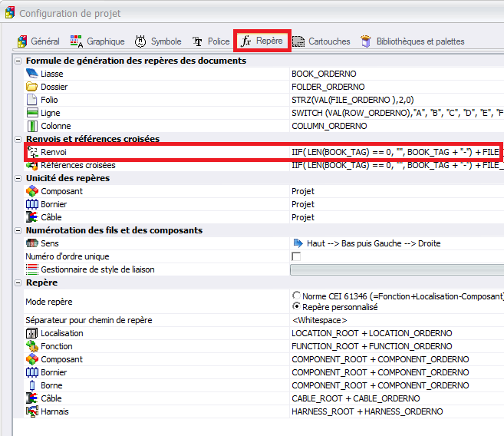The height and width of the screenshot is (436, 504).
Task: Edit the Borne row COMPONENT_ROOT formula
Action: (x=380, y=385)
